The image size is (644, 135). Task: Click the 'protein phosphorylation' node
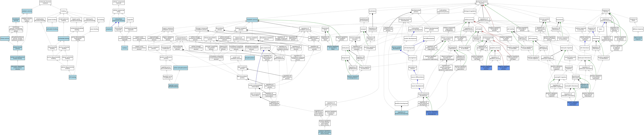(x=181, y=68)
